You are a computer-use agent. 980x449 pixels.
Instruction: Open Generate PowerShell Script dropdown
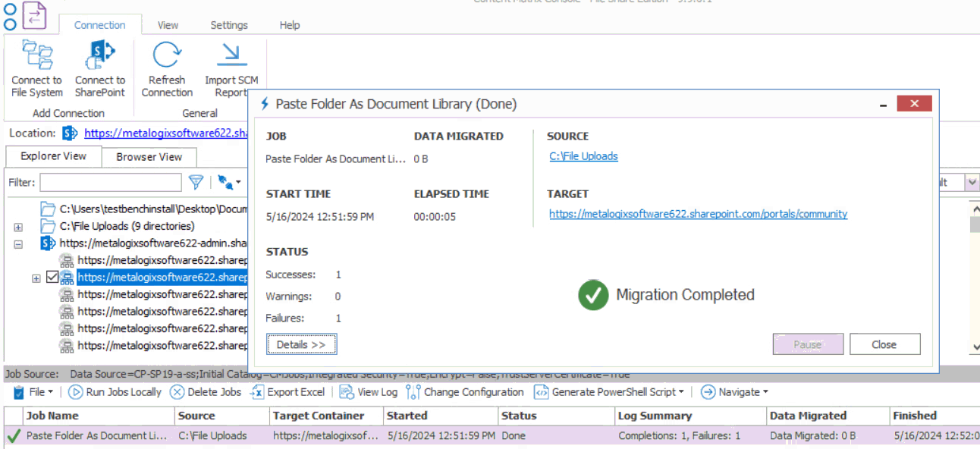[x=609, y=392]
